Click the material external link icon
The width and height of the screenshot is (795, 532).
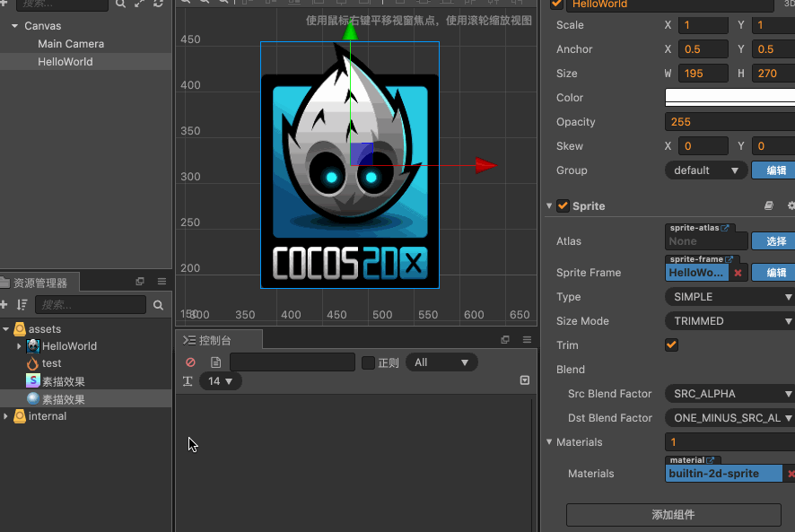point(711,460)
